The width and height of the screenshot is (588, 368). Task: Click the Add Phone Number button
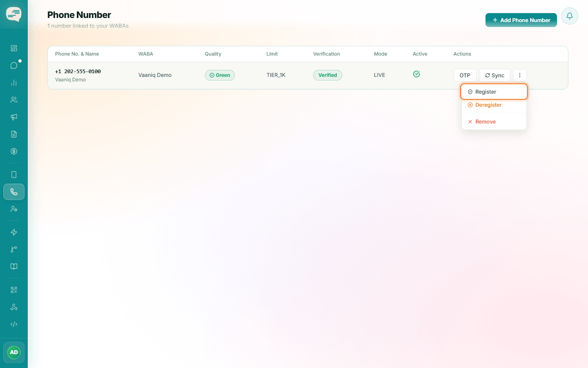click(x=521, y=20)
